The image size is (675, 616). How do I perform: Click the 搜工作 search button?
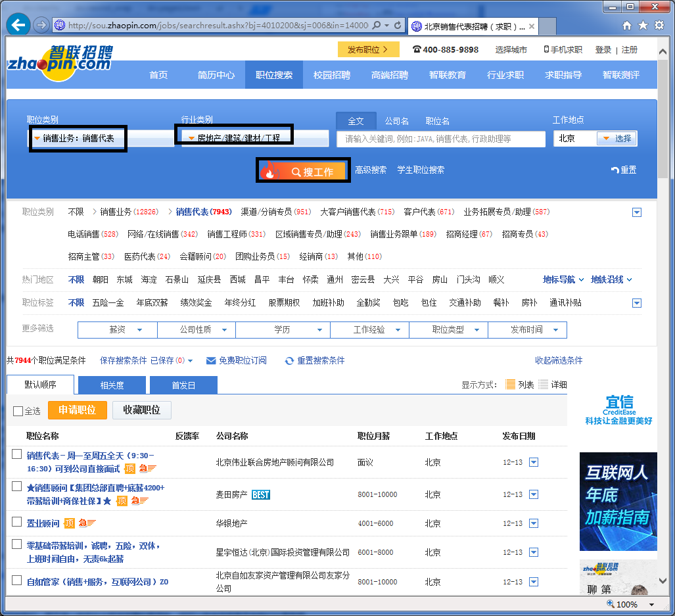coord(303,171)
